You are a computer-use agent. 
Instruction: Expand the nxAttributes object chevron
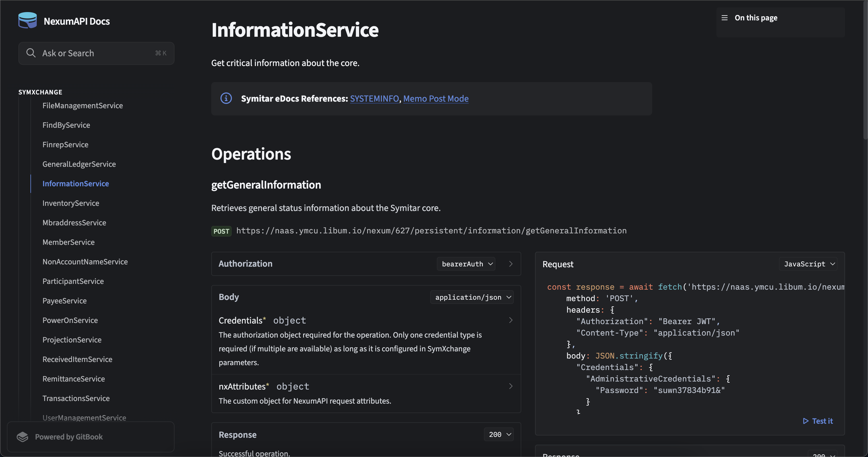[510, 386]
